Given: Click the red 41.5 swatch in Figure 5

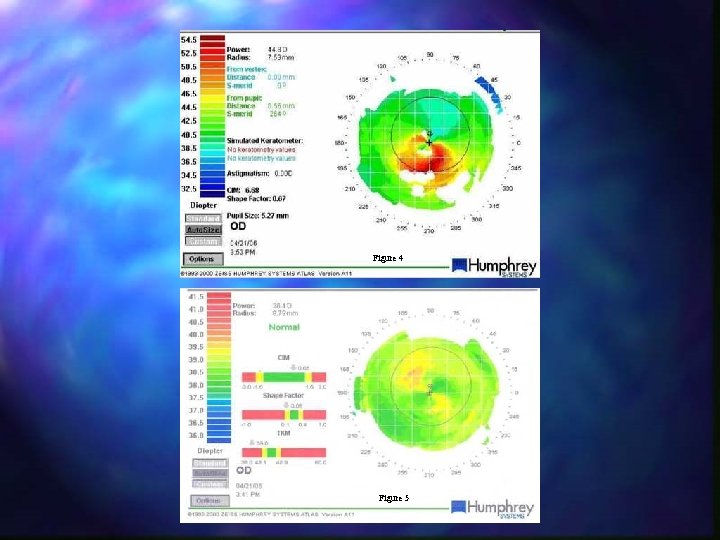Looking at the screenshot, I should (219, 297).
